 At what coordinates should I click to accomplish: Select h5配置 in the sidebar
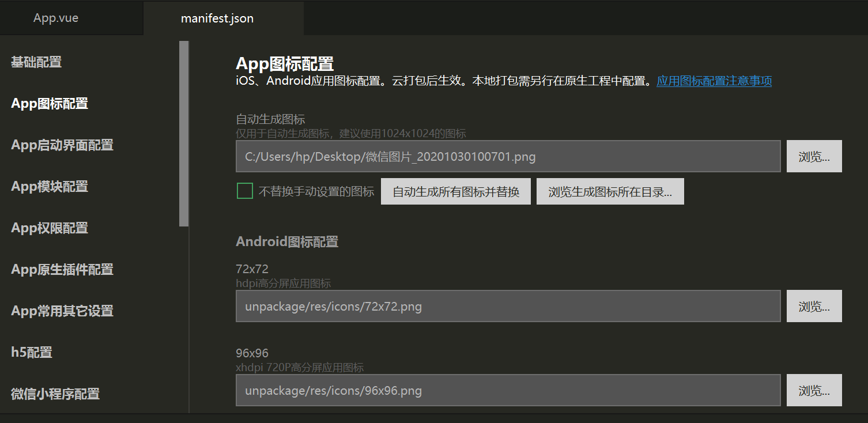tap(31, 352)
